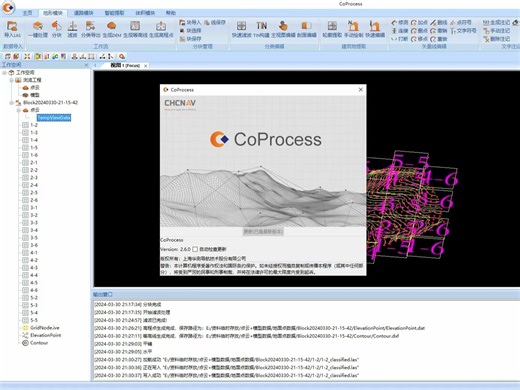This screenshot has width=520, height=390.
Task: Close the CoProcess about dialog
Action: click(x=361, y=89)
